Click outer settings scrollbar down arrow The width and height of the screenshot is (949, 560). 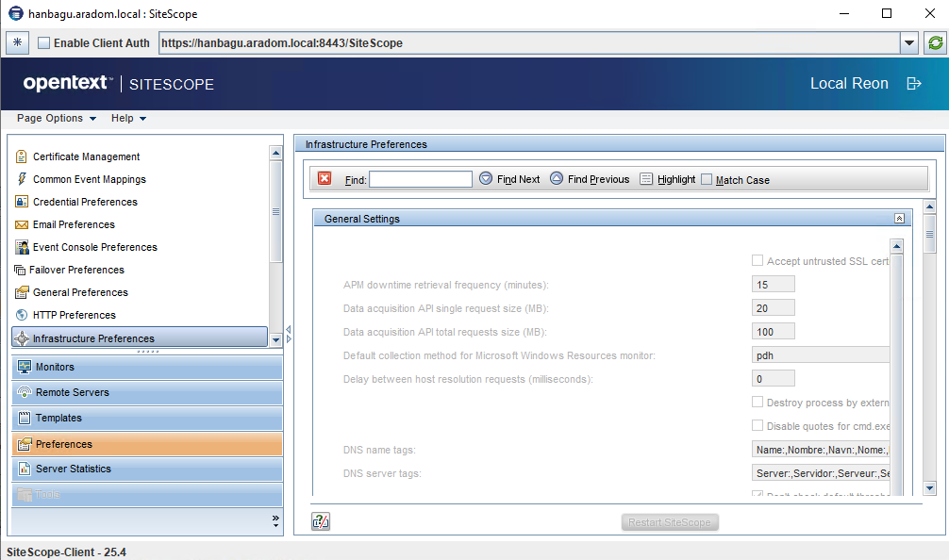tap(929, 488)
